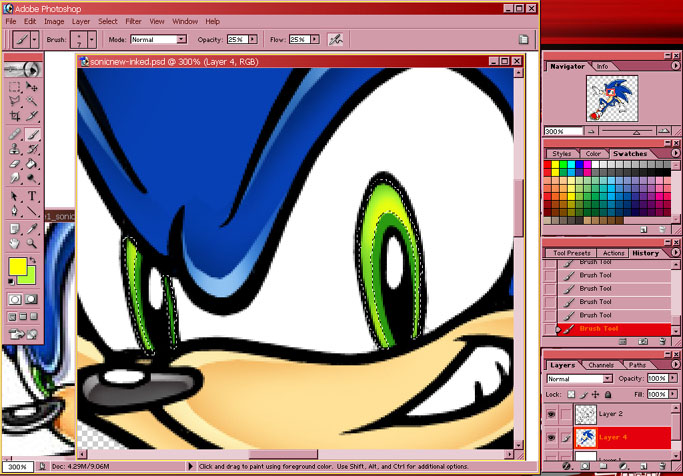This screenshot has height=476, width=683.
Task: Switch to Quick Mask mode
Action: coord(31,299)
